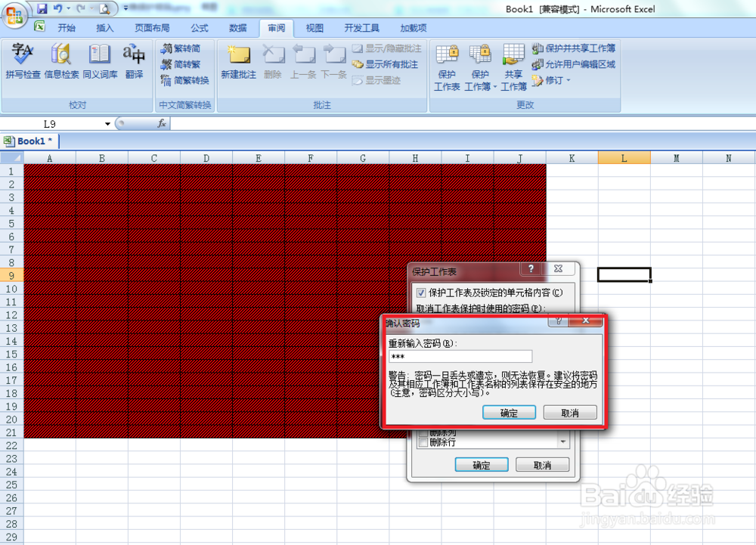Toggle 保护工作表及锁定的单元格内容 checkbox

pyautogui.click(x=421, y=293)
